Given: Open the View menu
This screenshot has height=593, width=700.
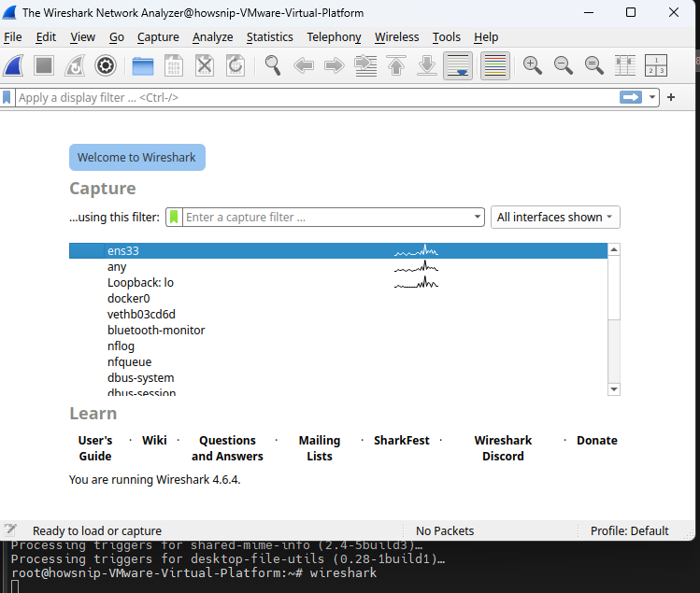Looking at the screenshot, I should pos(82,37).
